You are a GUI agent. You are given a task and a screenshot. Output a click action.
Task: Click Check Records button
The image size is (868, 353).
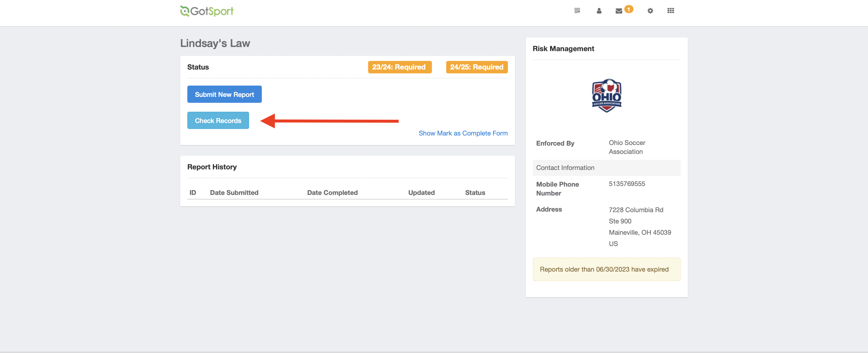pos(218,120)
